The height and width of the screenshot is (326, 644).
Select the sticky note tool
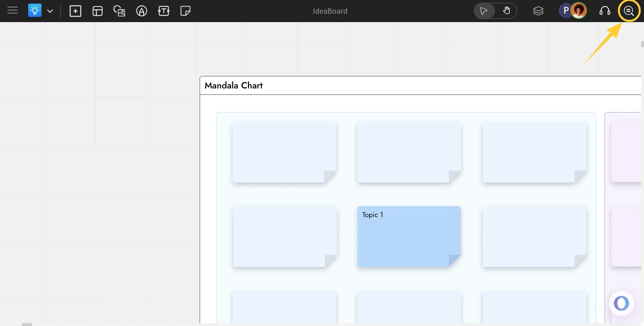[x=186, y=11]
